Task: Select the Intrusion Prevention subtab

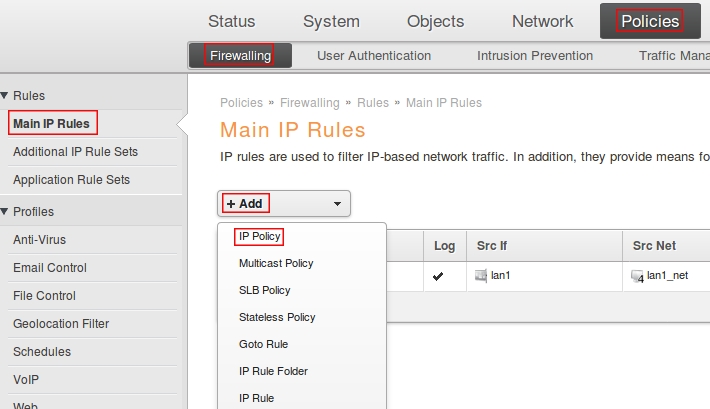Action: pyautogui.click(x=535, y=56)
